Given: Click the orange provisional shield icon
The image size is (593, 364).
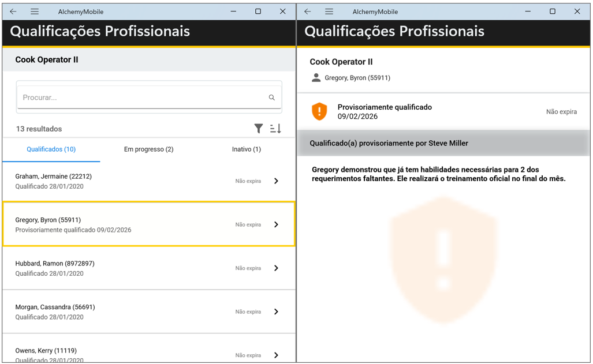Looking at the screenshot, I should [x=319, y=111].
